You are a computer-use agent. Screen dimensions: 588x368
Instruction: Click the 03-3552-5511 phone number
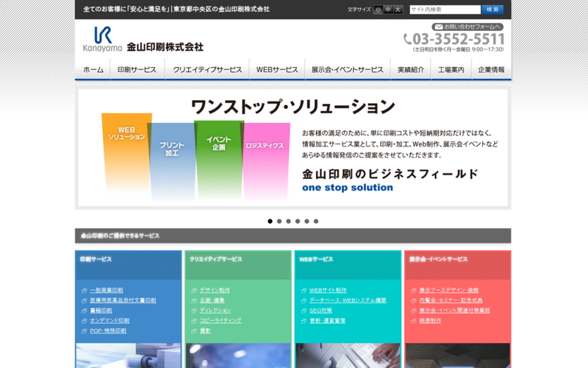pos(458,39)
